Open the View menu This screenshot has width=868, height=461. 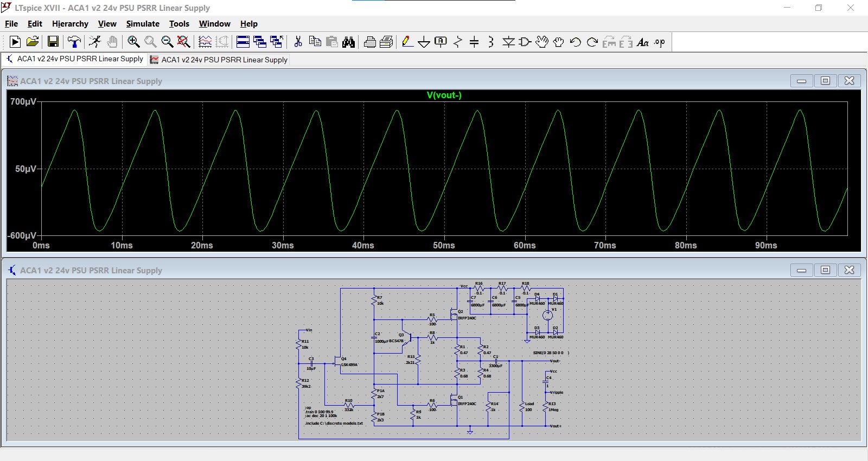coord(107,24)
